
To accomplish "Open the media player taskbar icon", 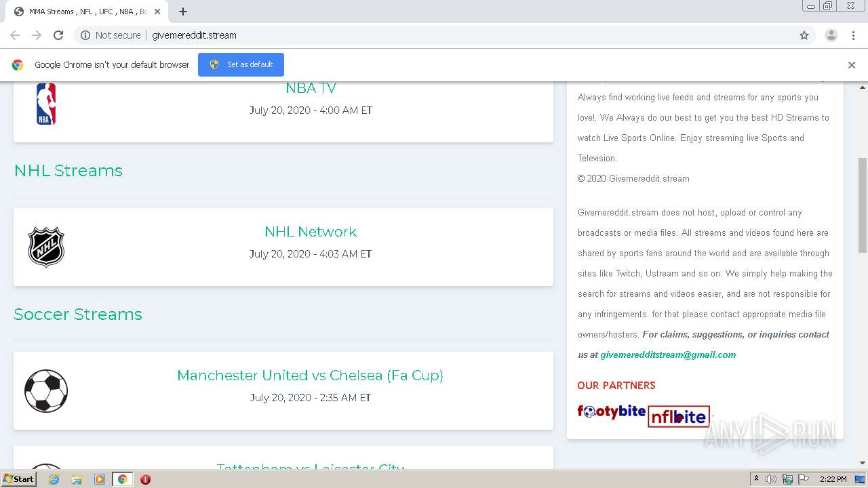I will 100,479.
